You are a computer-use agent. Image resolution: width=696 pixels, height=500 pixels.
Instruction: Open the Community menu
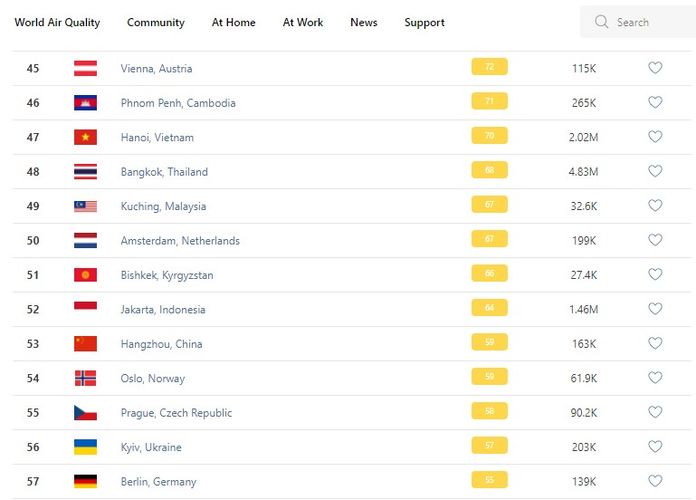(156, 22)
